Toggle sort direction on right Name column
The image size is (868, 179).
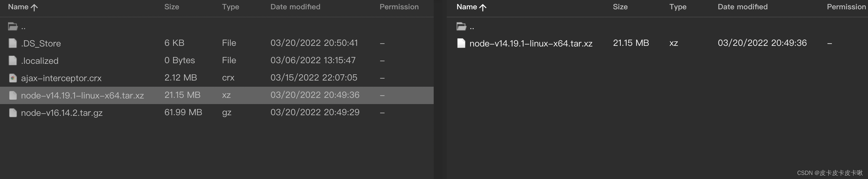pyautogui.click(x=471, y=7)
